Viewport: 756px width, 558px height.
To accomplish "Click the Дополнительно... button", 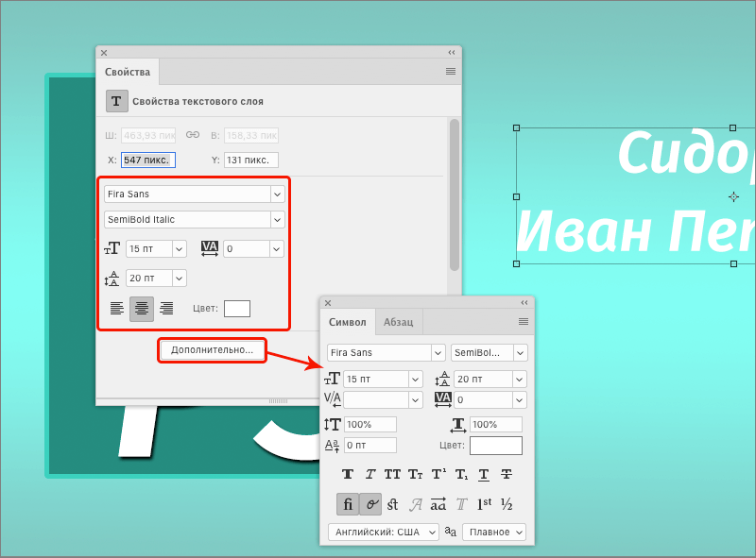I will [x=212, y=350].
